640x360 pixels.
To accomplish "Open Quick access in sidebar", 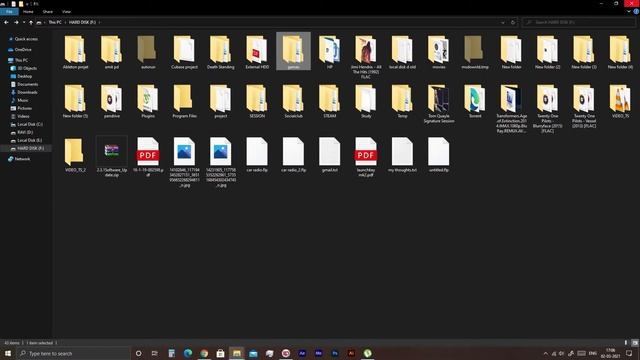I will [26, 39].
